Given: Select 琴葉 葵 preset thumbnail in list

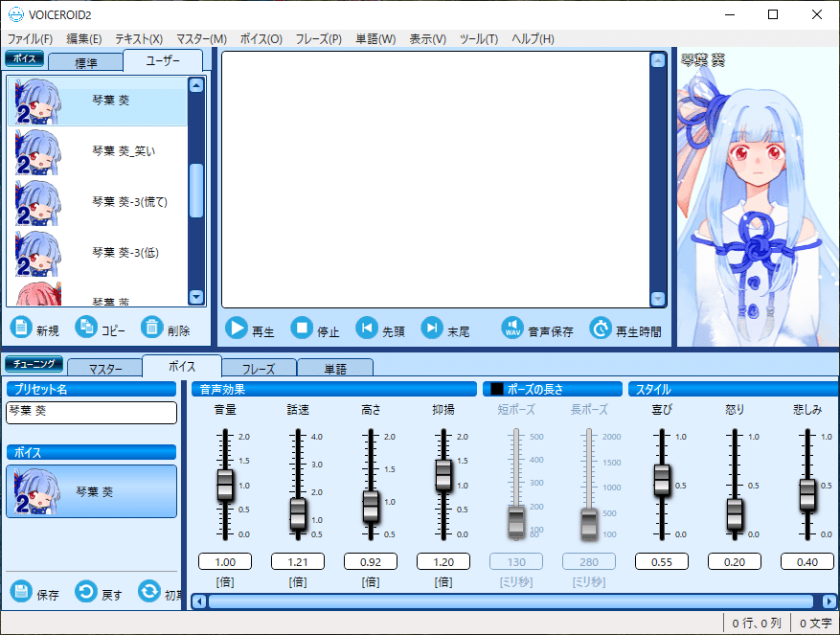Looking at the screenshot, I should [37, 102].
